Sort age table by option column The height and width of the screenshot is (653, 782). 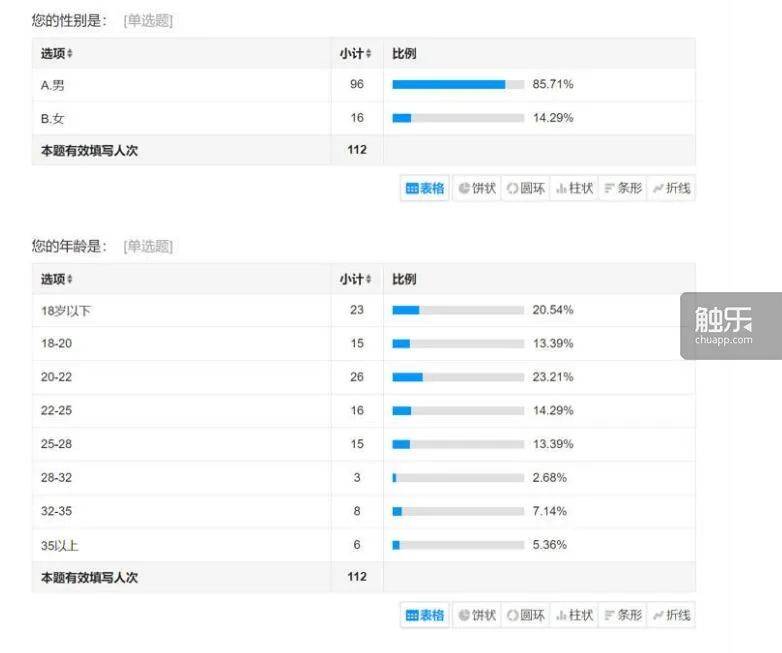(57, 279)
